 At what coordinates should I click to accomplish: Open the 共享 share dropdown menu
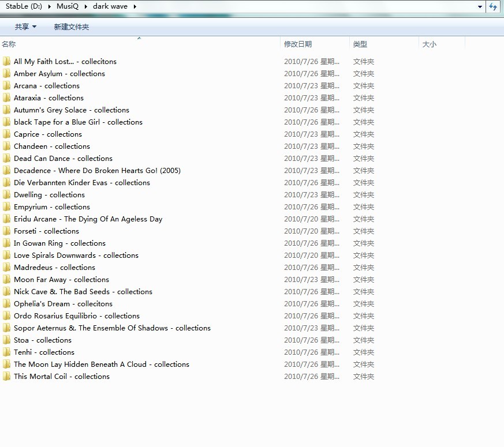pyautogui.click(x=25, y=27)
